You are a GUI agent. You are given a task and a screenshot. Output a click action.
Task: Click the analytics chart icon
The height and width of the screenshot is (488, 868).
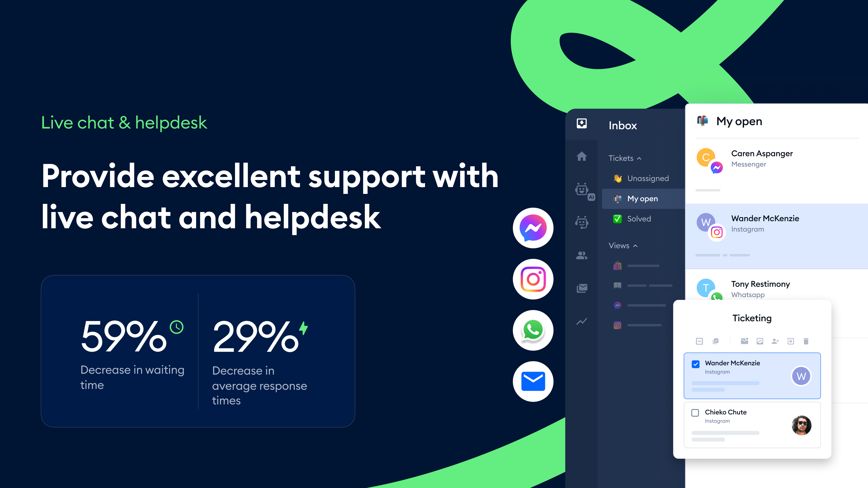[x=582, y=322]
